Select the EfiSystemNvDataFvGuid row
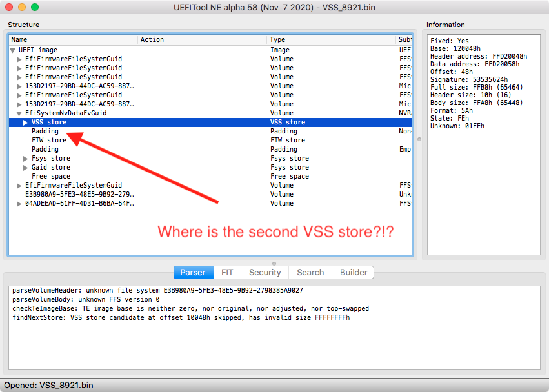Screen dimensions: 549x392 tap(210, 113)
